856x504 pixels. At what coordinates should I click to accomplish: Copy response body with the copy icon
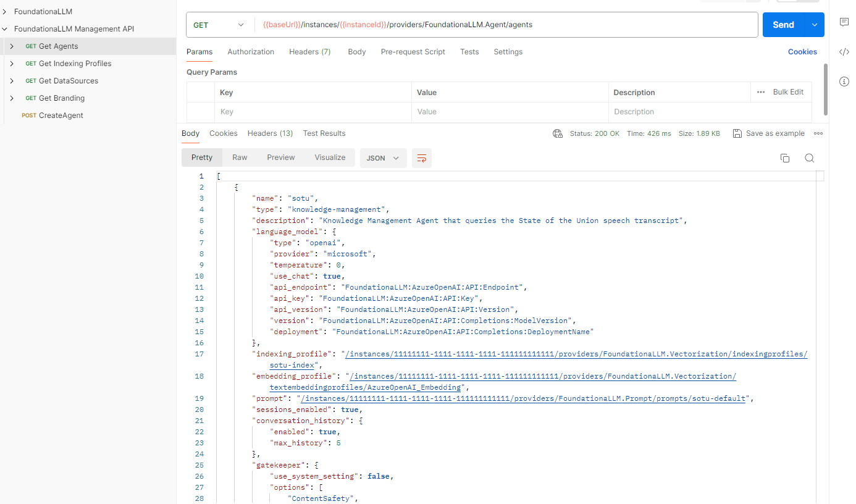point(785,158)
